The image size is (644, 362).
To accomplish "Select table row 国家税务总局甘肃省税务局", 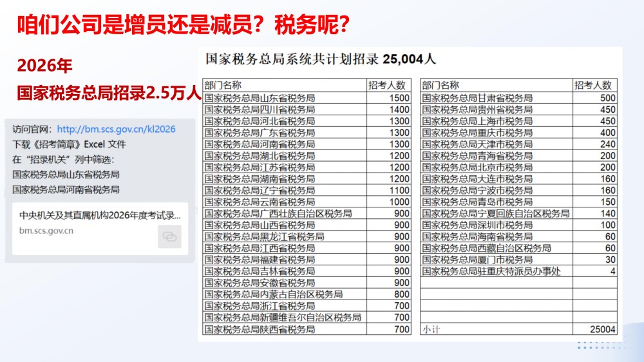I will (x=518, y=98).
